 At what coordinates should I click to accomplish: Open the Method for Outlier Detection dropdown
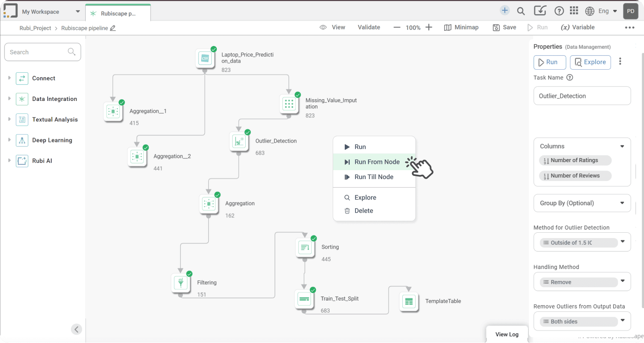(x=582, y=243)
